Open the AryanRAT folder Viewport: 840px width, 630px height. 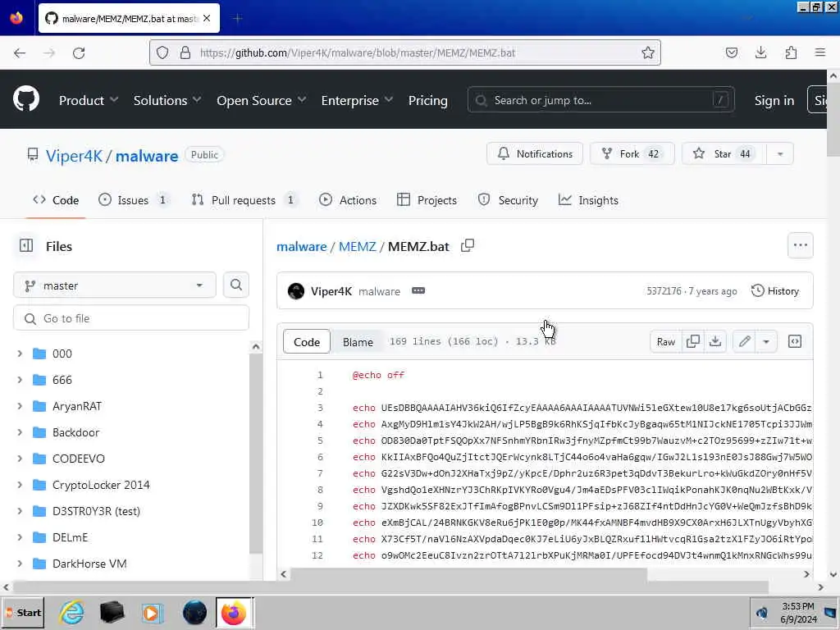coord(76,406)
